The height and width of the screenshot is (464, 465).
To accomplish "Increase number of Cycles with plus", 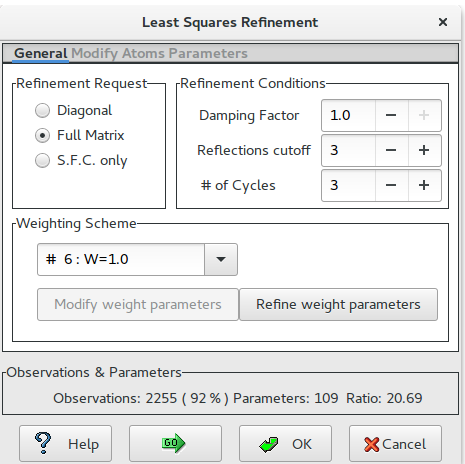I will [424, 185].
